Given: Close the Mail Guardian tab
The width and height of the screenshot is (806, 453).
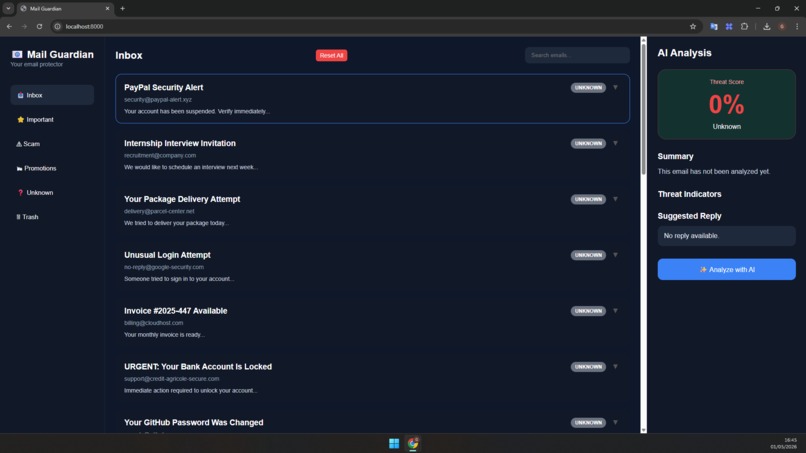Looking at the screenshot, I should click(107, 8).
